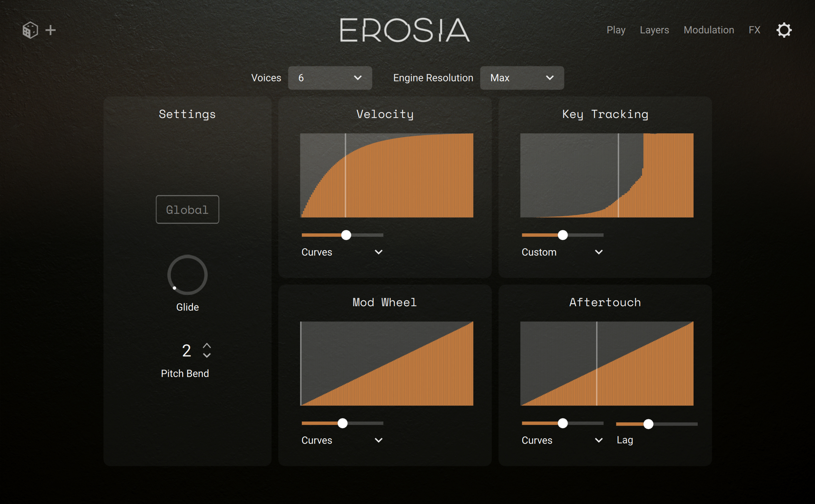Decrease Pitch Bend with the down arrow

pyautogui.click(x=207, y=356)
